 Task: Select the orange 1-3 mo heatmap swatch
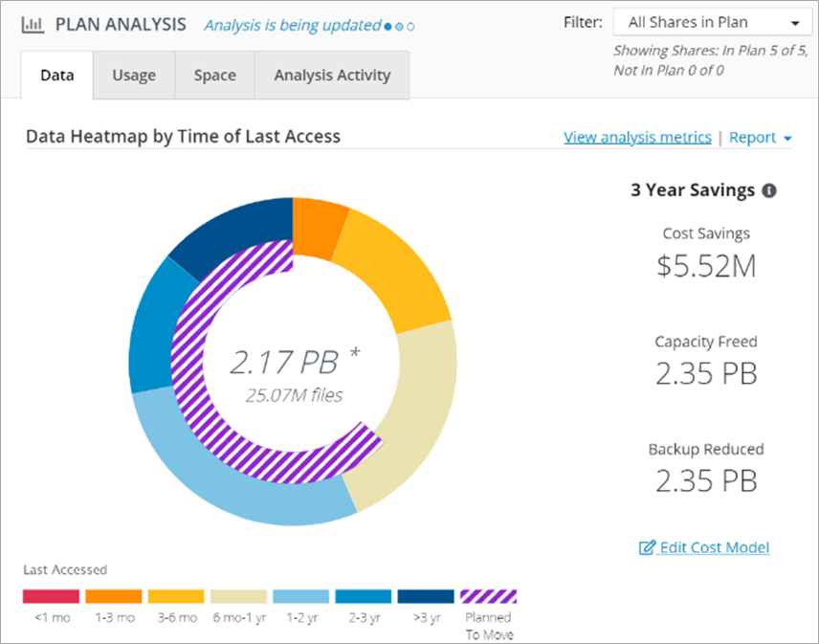click(x=113, y=593)
